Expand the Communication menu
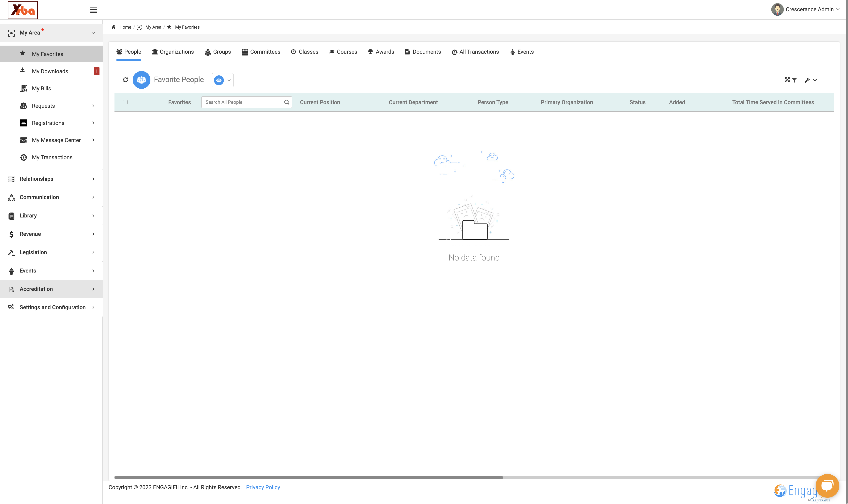Screen dimensions: 848x504 (51, 197)
